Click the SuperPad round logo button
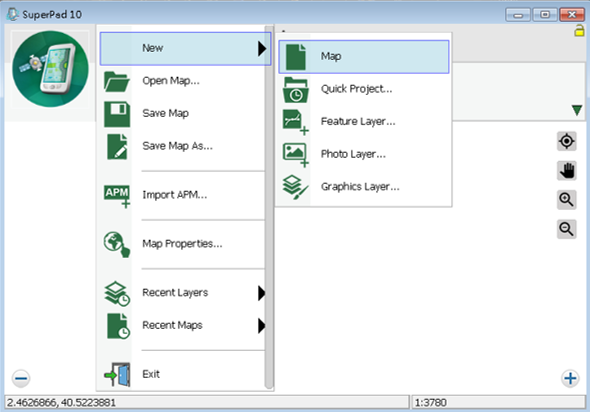This screenshot has height=412, width=590. [50, 69]
